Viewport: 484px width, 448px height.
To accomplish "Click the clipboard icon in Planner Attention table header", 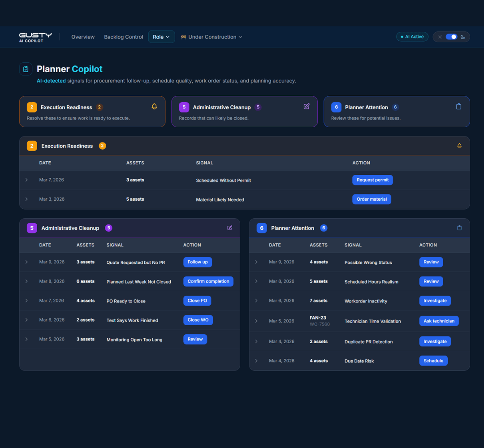I will (x=459, y=228).
